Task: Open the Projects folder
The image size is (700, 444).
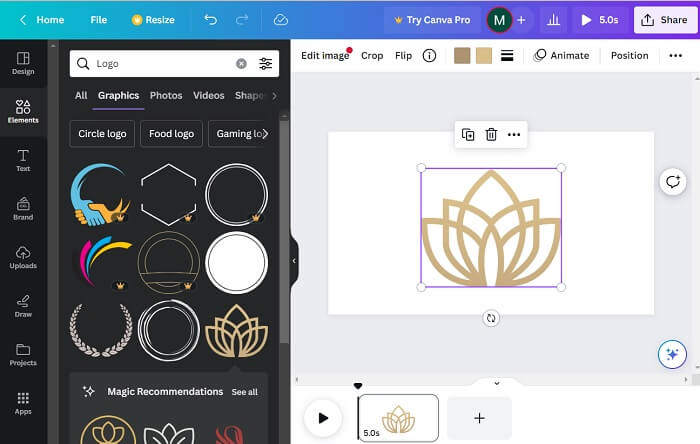Action: coord(23,355)
